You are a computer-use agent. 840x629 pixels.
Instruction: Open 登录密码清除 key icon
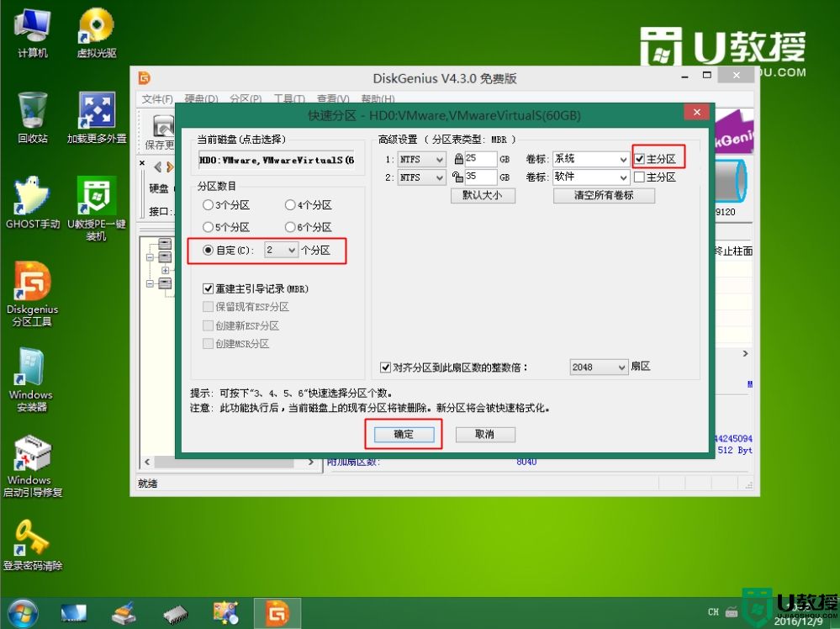click(x=32, y=546)
